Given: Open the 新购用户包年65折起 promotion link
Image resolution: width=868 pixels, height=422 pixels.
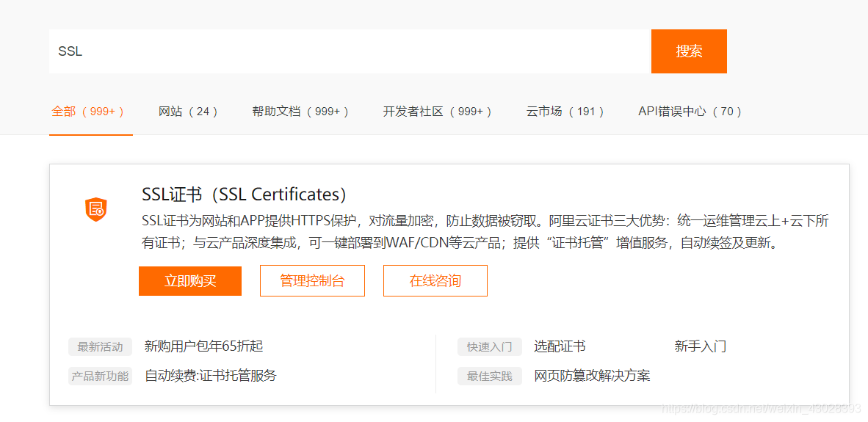Looking at the screenshot, I should pos(203,346).
